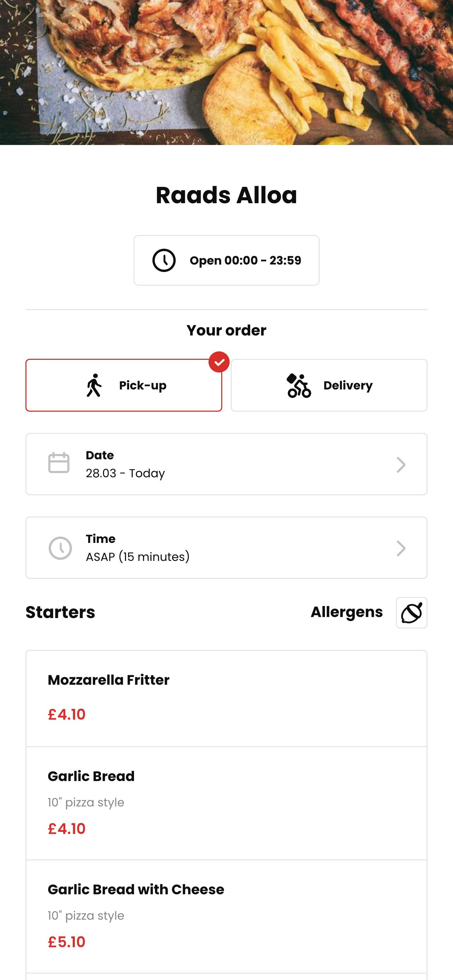Expand the Time chevron arrow
This screenshot has height=980, width=453.
click(x=401, y=548)
